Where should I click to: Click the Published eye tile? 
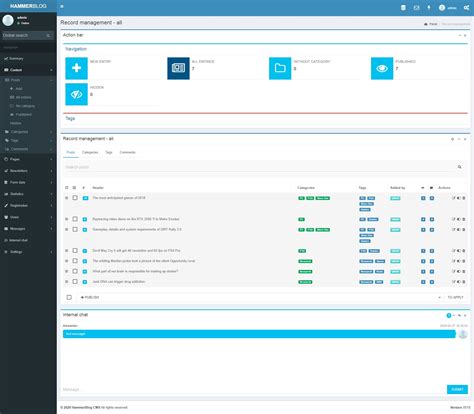pos(382,68)
